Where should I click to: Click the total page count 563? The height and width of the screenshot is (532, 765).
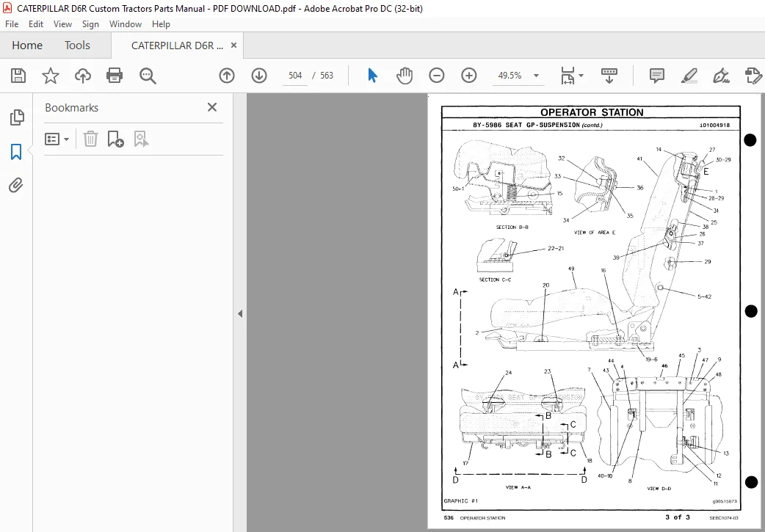click(x=327, y=76)
